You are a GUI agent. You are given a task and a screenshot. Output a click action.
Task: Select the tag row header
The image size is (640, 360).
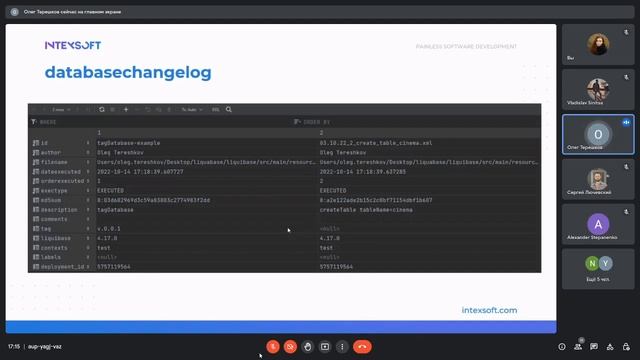[x=62, y=229]
